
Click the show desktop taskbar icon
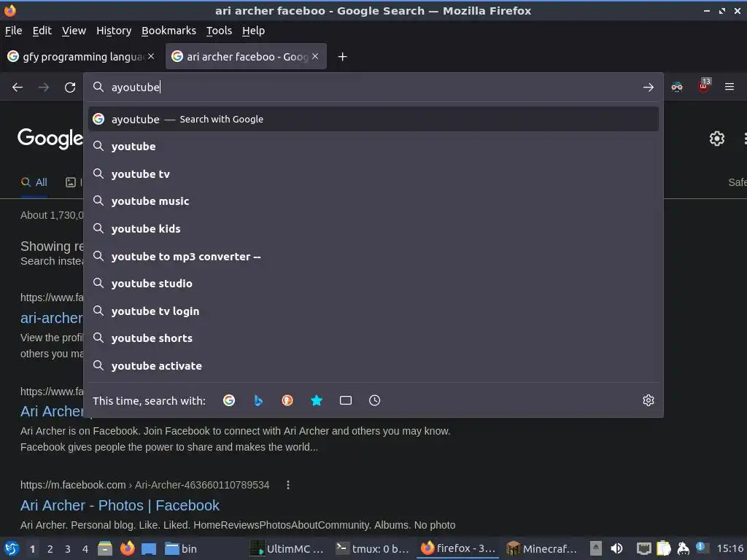point(149,548)
